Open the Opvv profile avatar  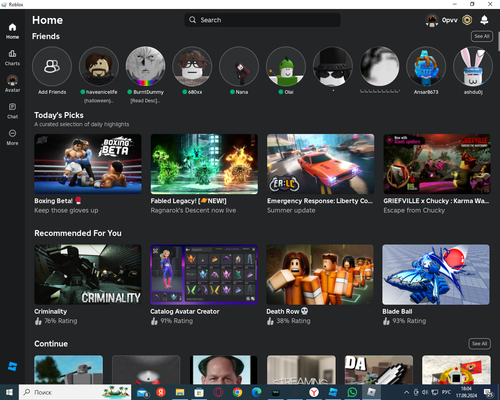coord(432,20)
